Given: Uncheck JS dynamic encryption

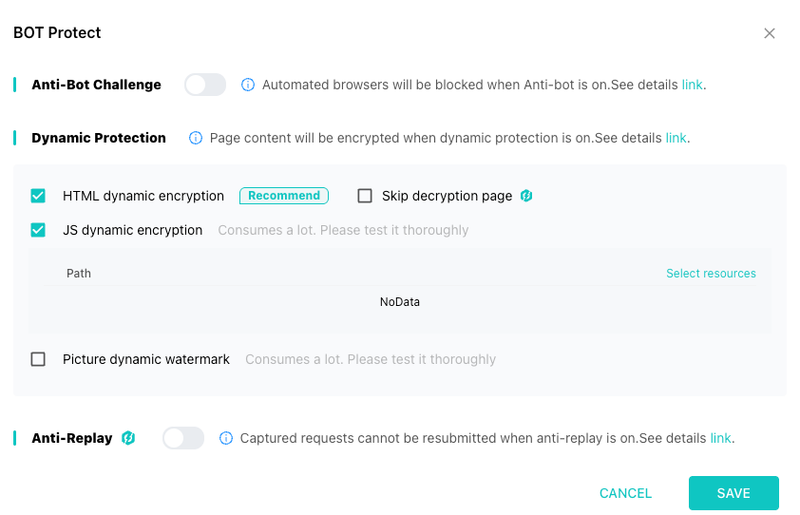Looking at the screenshot, I should point(38,230).
